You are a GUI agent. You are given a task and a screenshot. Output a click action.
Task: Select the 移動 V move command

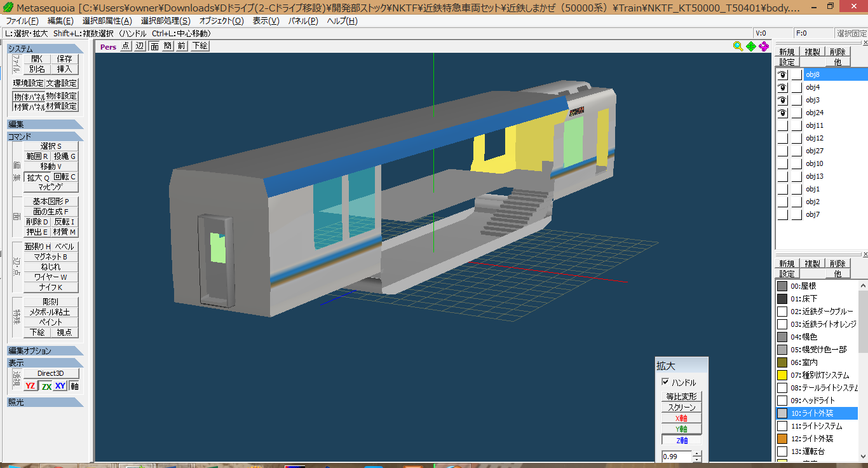pos(51,167)
